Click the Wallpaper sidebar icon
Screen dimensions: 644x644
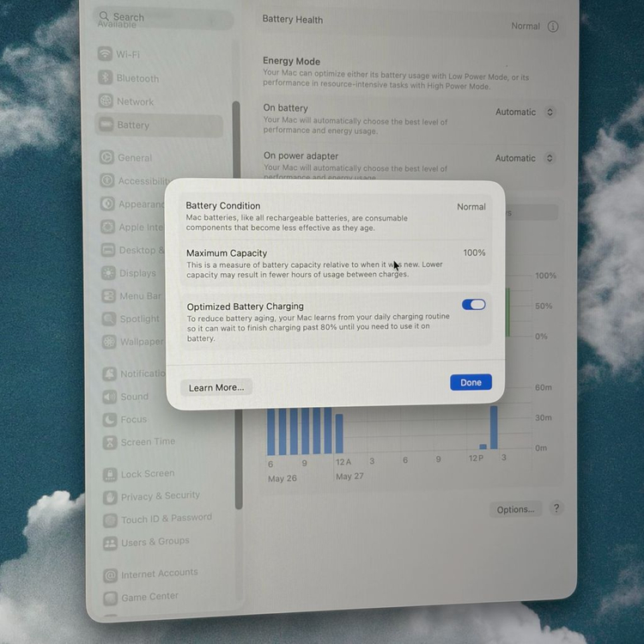click(x=109, y=341)
